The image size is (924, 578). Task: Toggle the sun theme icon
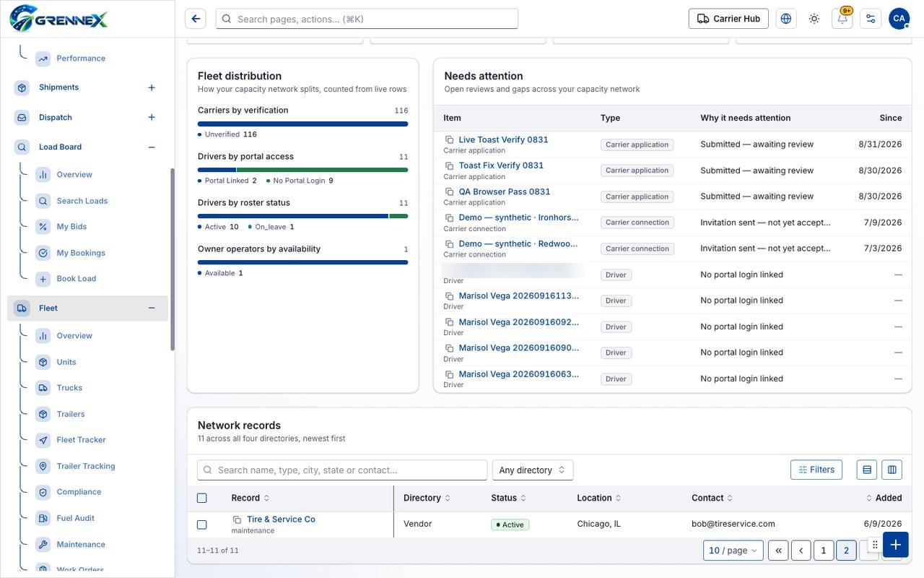tap(814, 19)
